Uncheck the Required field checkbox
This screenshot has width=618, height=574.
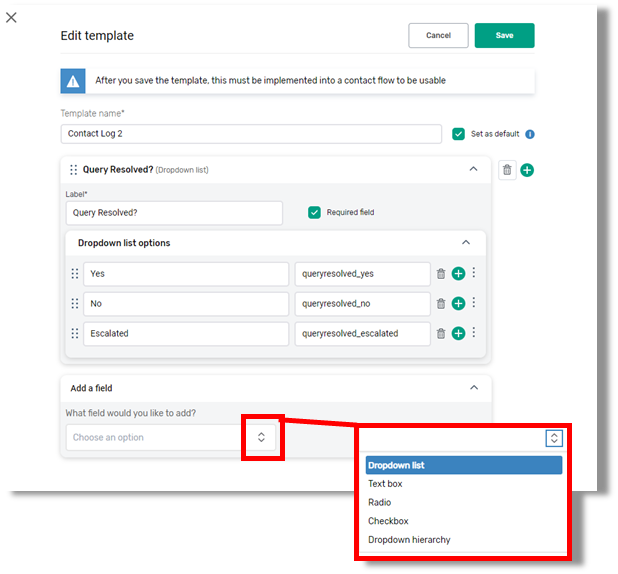[314, 212]
